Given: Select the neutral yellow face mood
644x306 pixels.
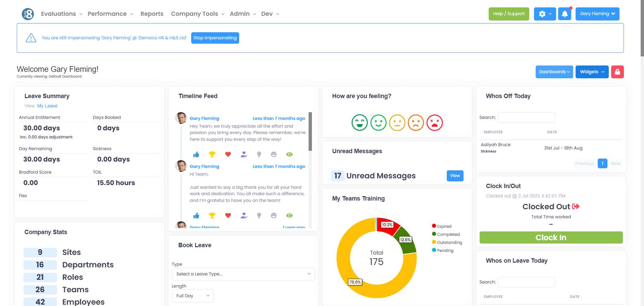Looking at the screenshot, I should (x=397, y=123).
